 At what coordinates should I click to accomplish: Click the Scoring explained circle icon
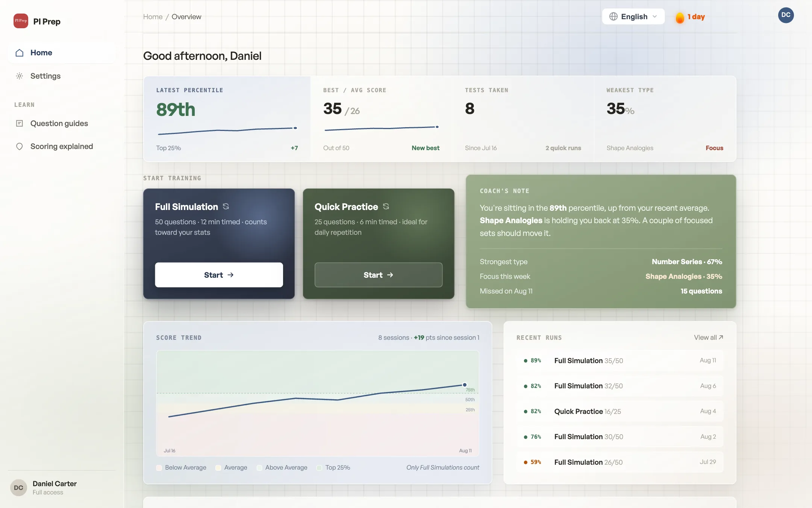[x=20, y=146]
